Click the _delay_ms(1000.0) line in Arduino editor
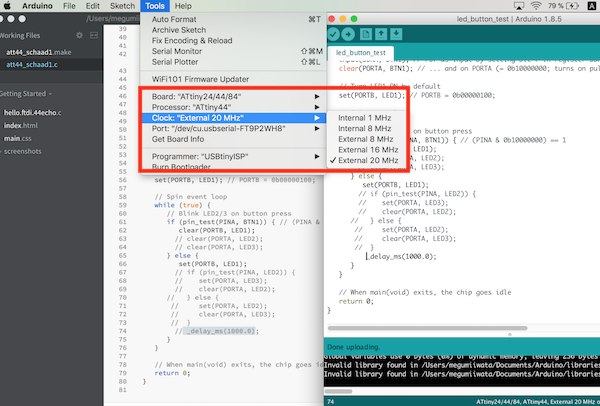This screenshot has height=406, width=600. 401,256
